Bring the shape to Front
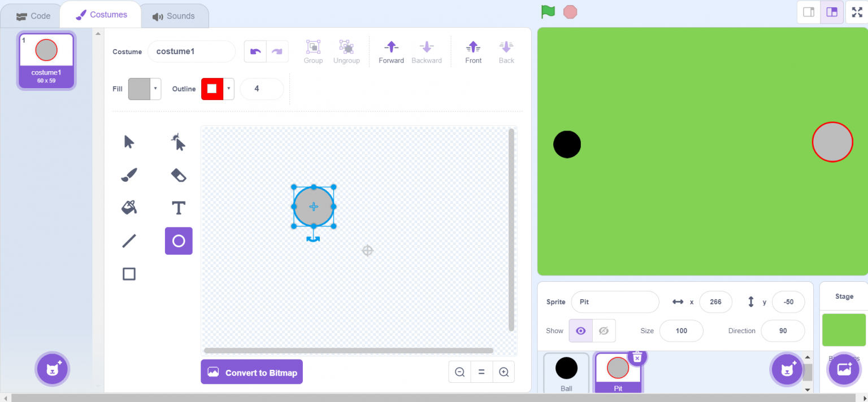 [473, 51]
